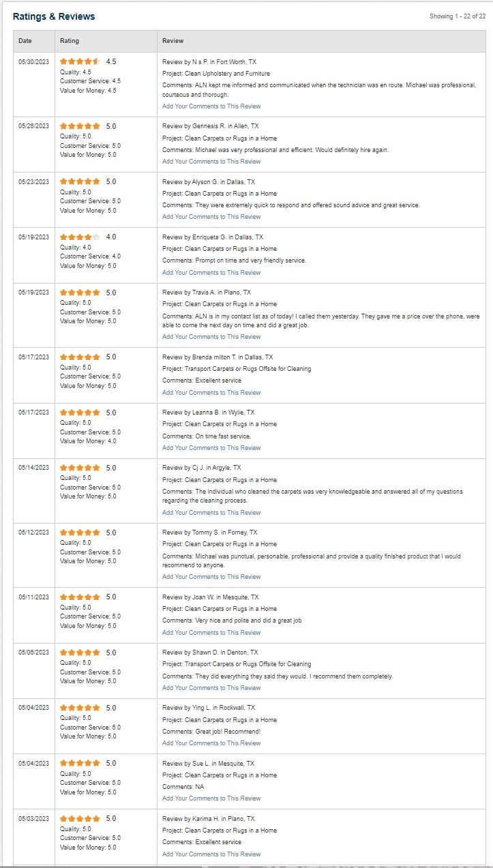493x868 pixels.
Task: Open Add Your Comments under Ying L.'s review
Action: [x=211, y=743]
